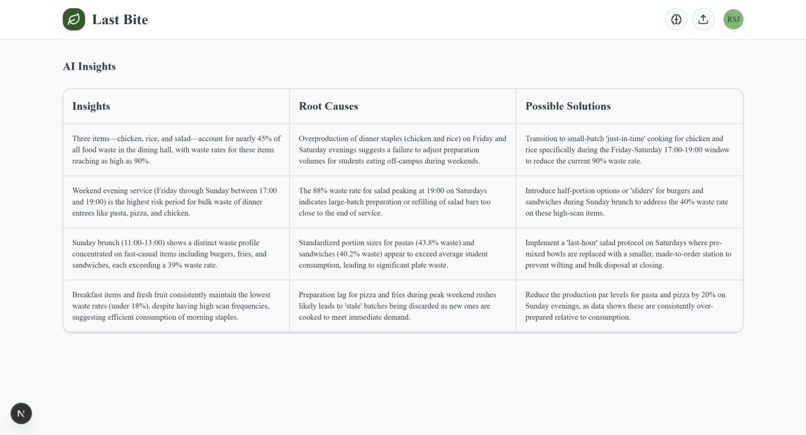The height and width of the screenshot is (435, 806).
Task: Click the 88% salad waste rate root cause
Action: pos(402,202)
